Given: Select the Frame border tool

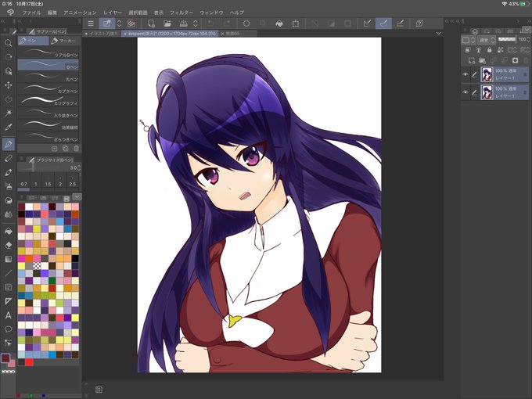Looking at the screenshot, I should point(8,287).
